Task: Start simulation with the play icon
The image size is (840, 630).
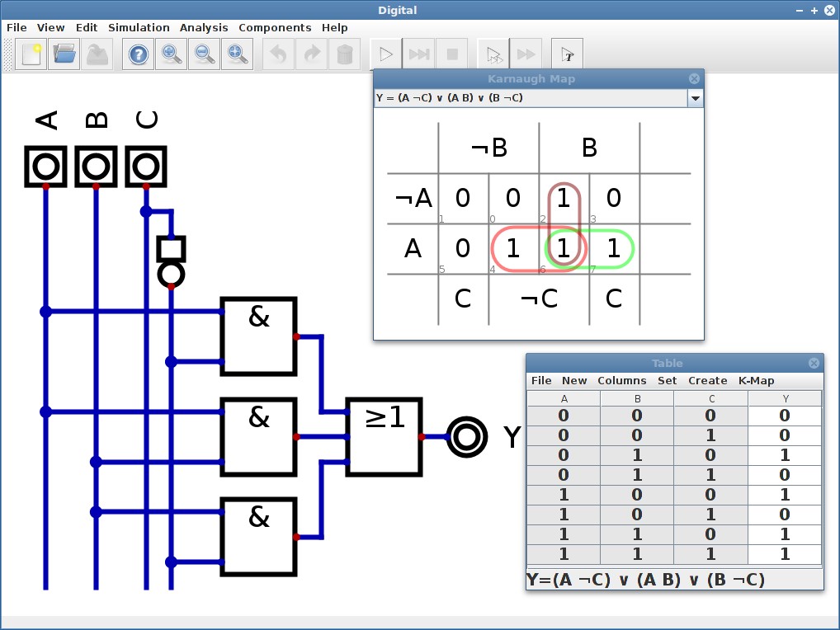Action: pyautogui.click(x=386, y=54)
